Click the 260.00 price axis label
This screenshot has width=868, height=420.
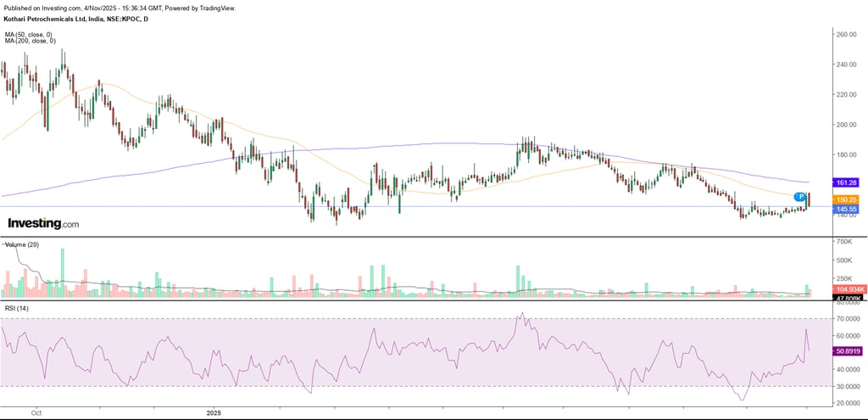pyautogui.click(x=847, y=34)
